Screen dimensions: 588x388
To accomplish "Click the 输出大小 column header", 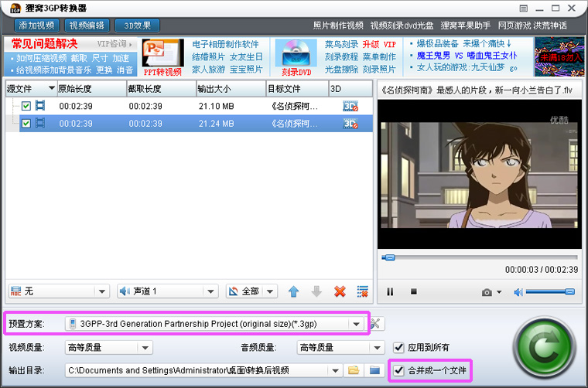I will point(231,89).
